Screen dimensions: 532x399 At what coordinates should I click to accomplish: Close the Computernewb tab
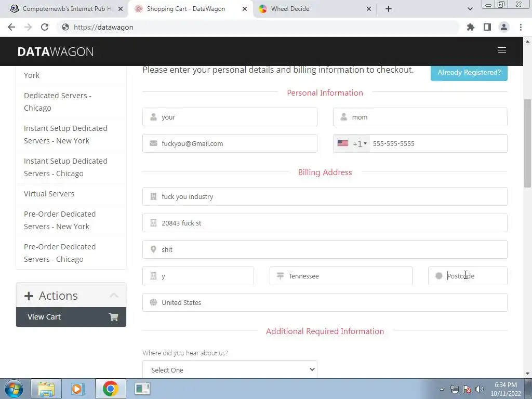click(x=121, y=9)
